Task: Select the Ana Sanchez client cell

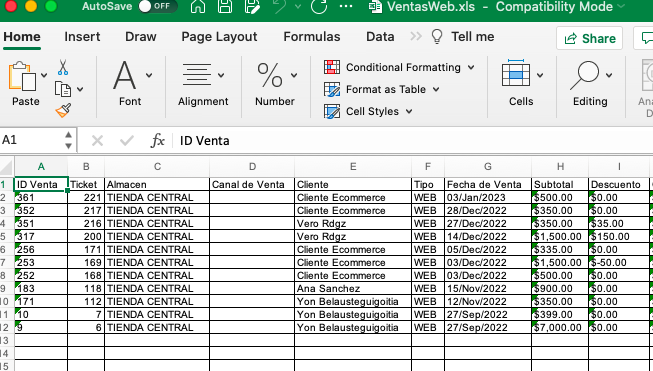Action: point(353,289)
